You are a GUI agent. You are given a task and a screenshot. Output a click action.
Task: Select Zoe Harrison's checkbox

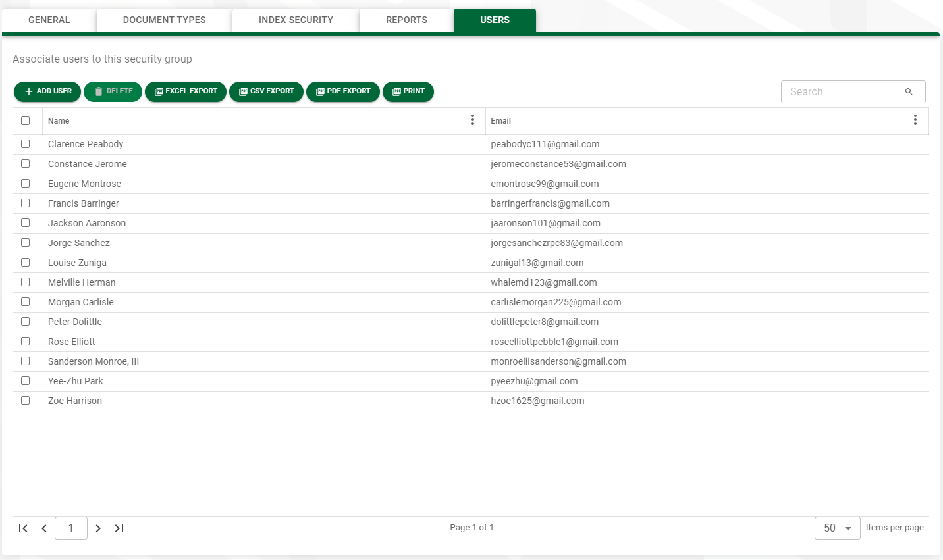26,400
